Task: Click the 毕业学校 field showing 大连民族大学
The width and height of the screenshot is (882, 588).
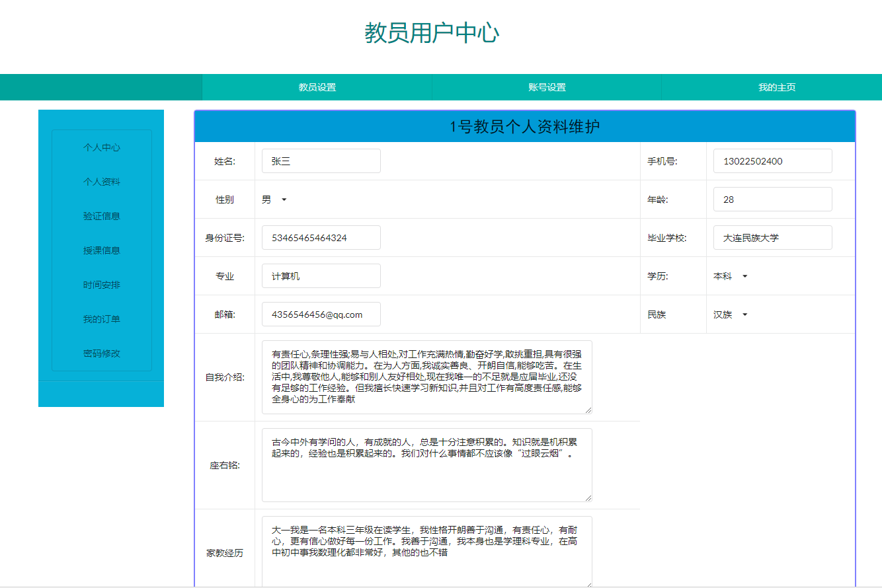Action: 772,237
